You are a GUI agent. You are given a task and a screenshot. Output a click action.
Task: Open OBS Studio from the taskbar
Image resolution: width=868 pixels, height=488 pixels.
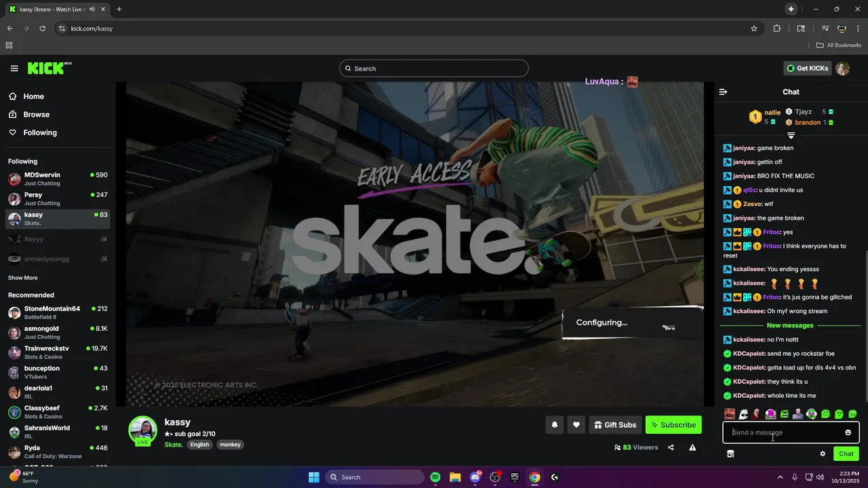pyautogui.click(x=495, y=477)
